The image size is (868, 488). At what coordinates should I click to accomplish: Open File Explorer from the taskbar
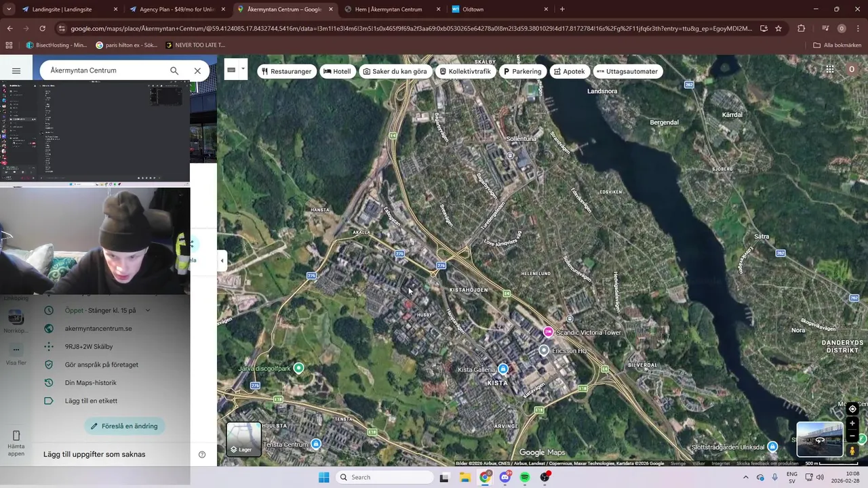(465, 477)
